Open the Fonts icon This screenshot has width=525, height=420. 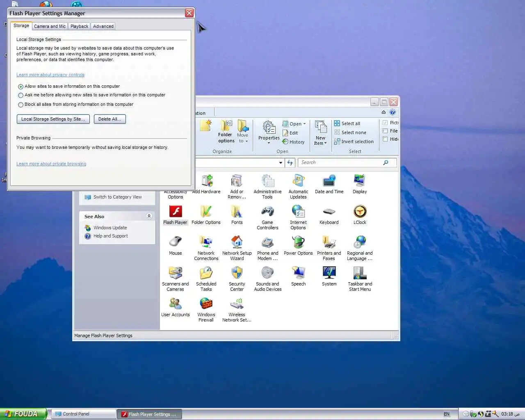tap(237, 215)
